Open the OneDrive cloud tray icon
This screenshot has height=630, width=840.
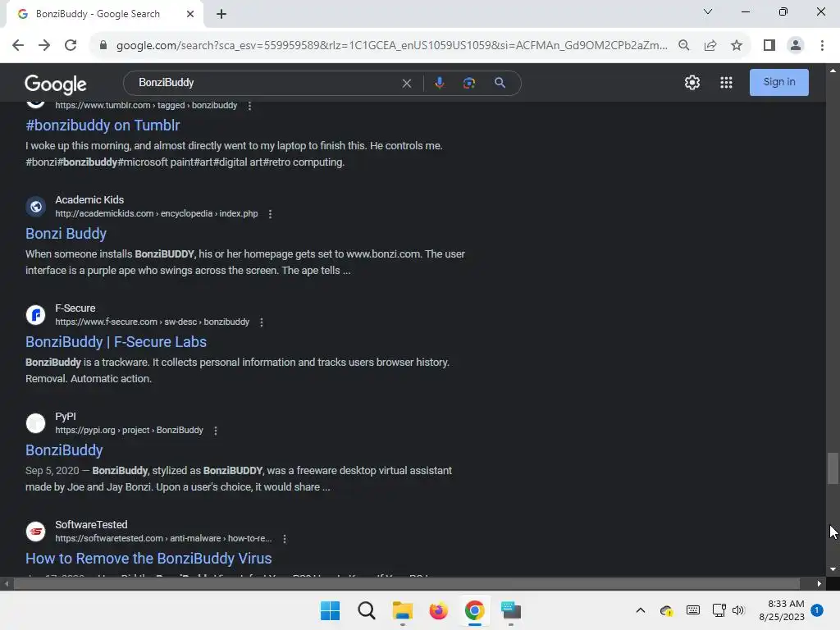(x=666, y=610)
